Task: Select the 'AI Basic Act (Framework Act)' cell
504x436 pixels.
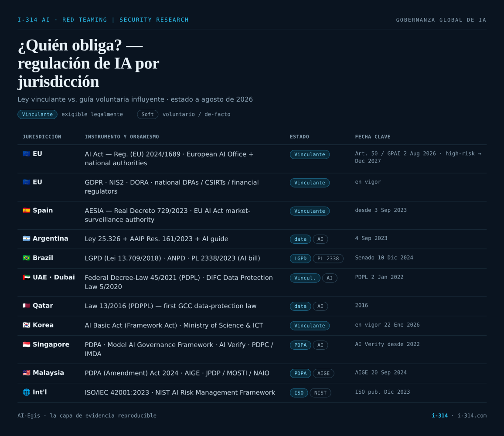Action: 174,325
